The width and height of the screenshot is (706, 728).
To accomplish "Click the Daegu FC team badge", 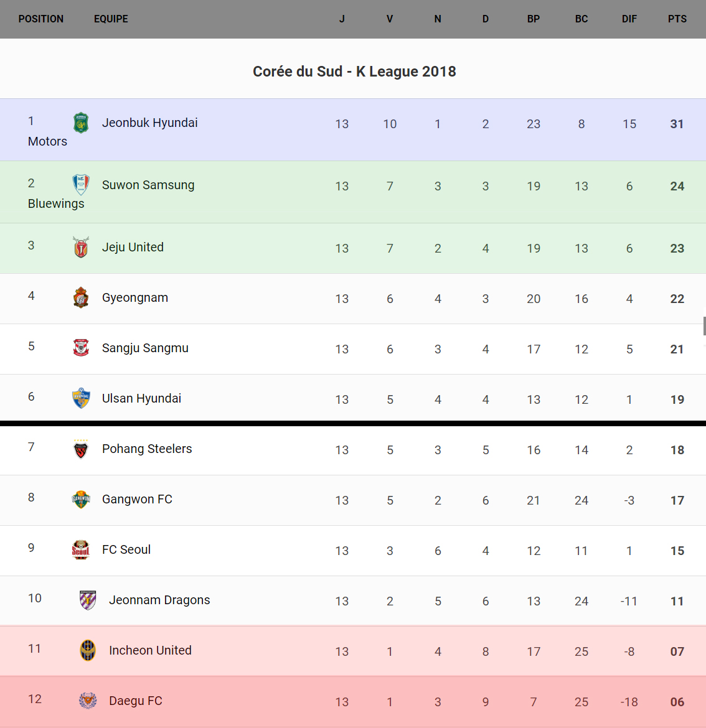I will 88,701.
